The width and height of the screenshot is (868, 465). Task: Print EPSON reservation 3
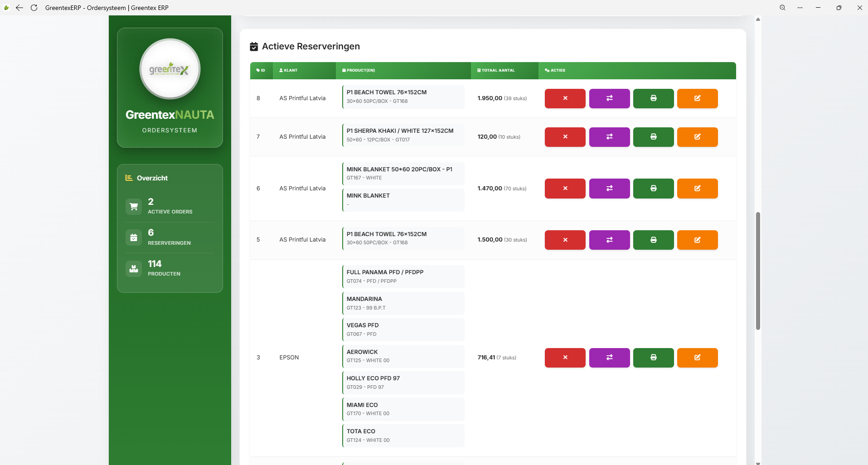tap(653, 358)
